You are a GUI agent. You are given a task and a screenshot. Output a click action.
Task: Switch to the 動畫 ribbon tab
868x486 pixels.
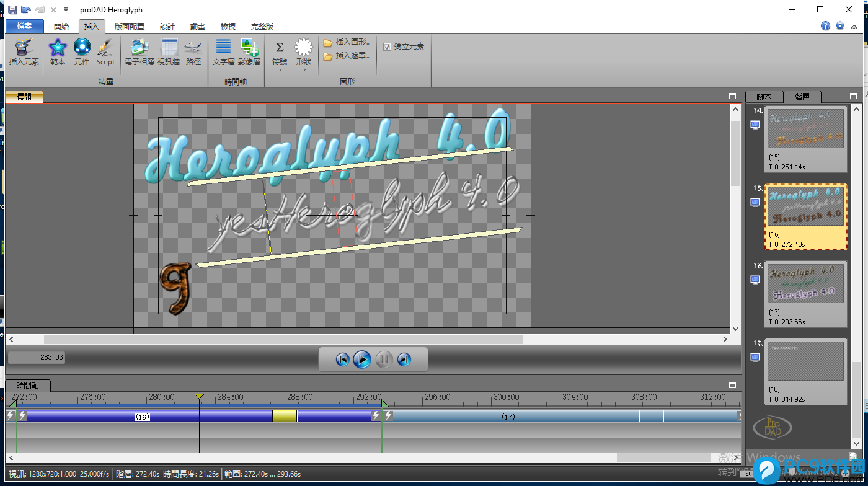pos(198,26)
